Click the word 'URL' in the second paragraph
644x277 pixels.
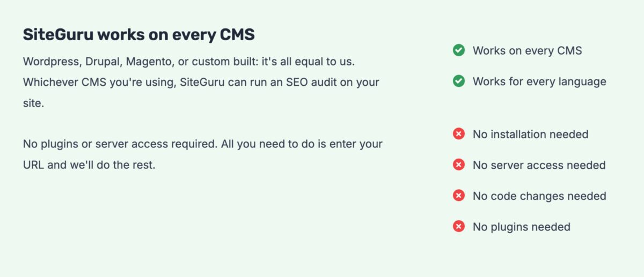point(33,165)
